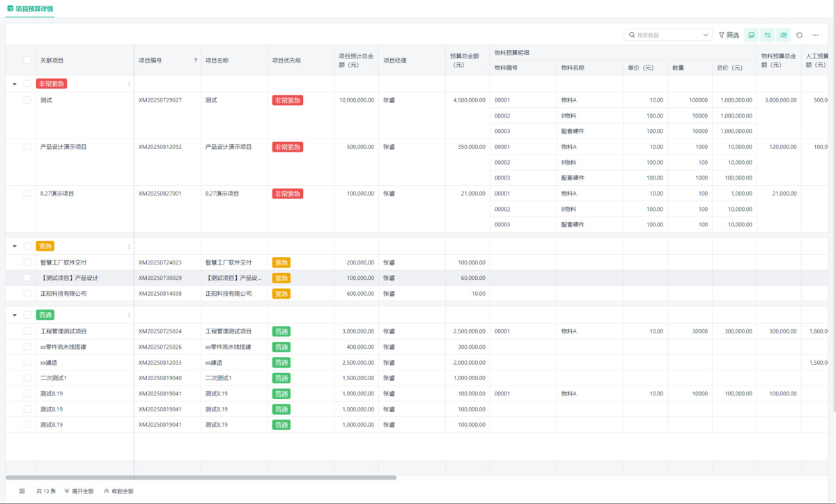
Task: Open the search box dropdown arrow
Action: (x=705, y=35)
